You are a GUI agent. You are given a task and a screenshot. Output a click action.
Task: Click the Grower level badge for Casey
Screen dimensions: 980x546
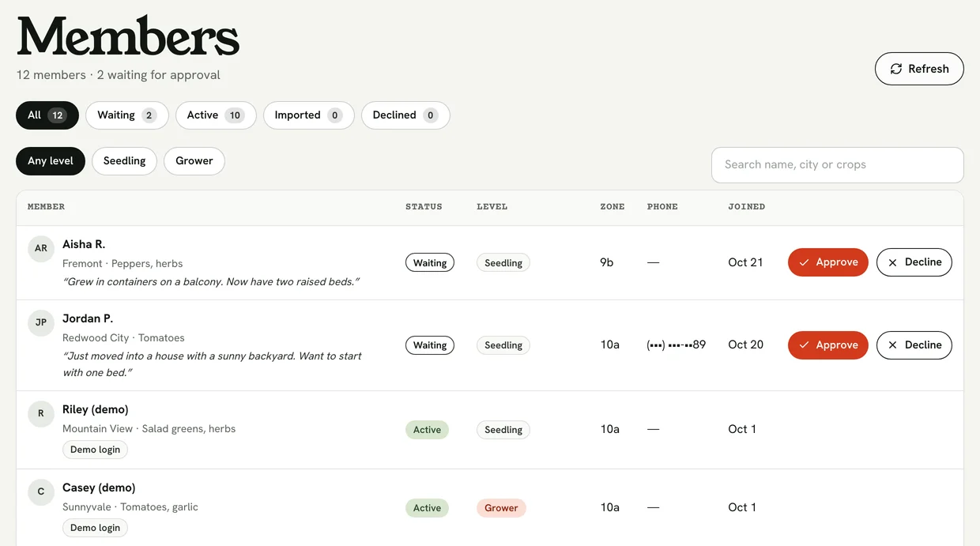(501, 508)
